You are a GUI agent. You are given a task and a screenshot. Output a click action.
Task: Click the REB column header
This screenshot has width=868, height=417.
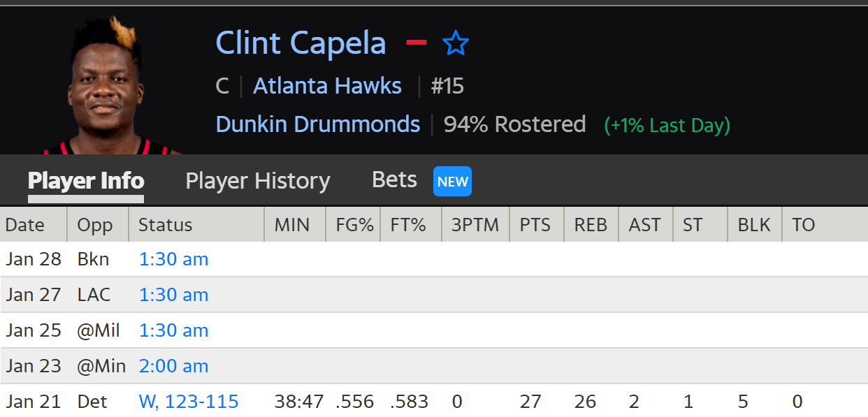click(590, 225)
